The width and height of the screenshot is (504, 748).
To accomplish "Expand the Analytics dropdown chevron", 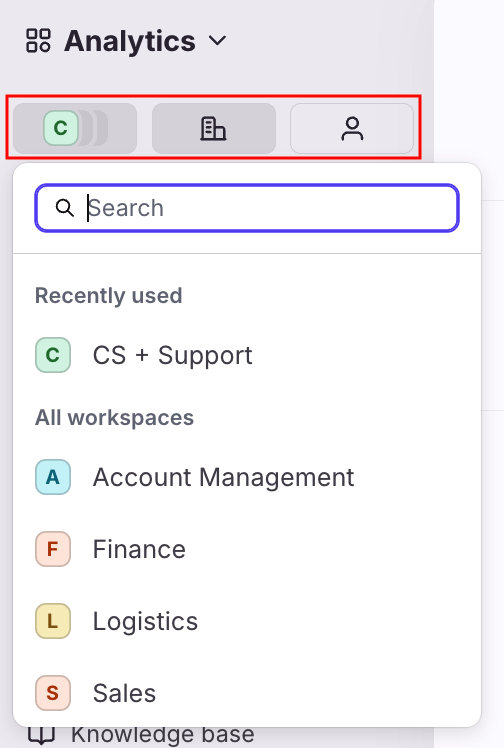I will (217, 41).
